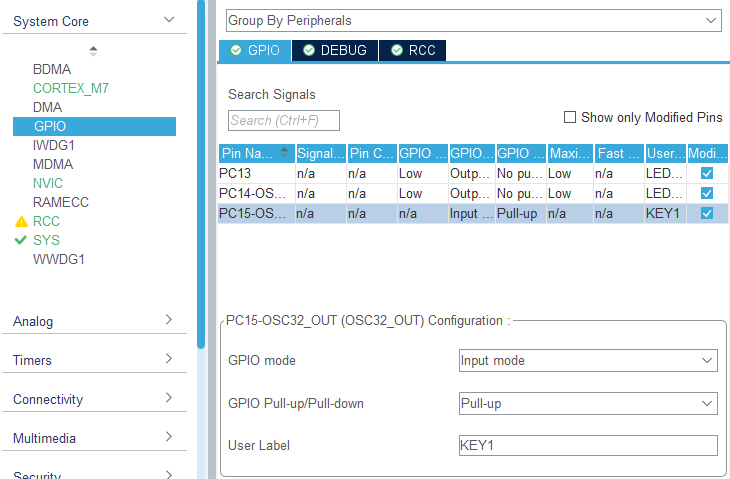Click the check icon on GPIO tab
Screen dimensions: 730x479
(x=236, y=50)
